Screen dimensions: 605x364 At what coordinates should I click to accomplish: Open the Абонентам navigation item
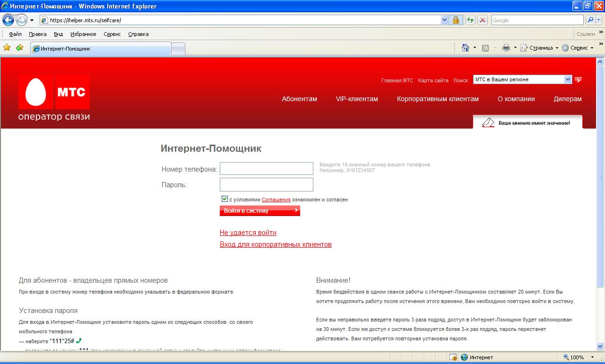(299, 99)
